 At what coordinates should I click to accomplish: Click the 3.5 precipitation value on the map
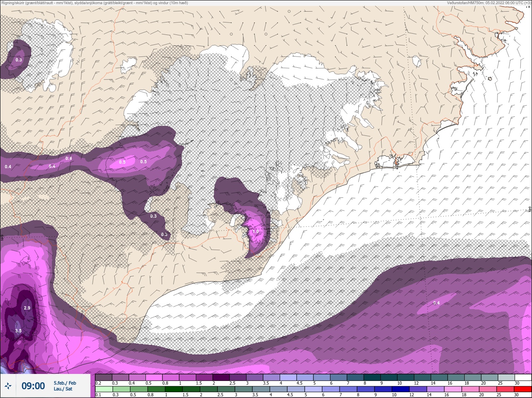pos(18,331)
